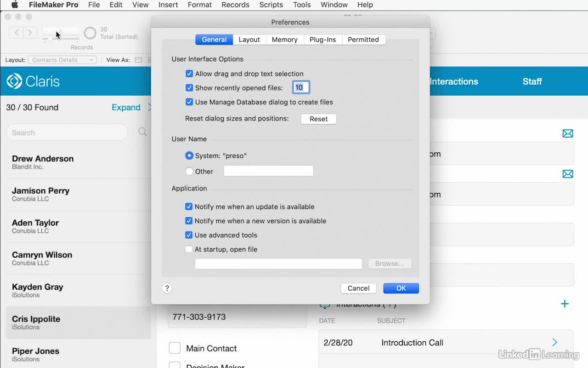Select Camryn Wilson in the contact list

(78, 259)
